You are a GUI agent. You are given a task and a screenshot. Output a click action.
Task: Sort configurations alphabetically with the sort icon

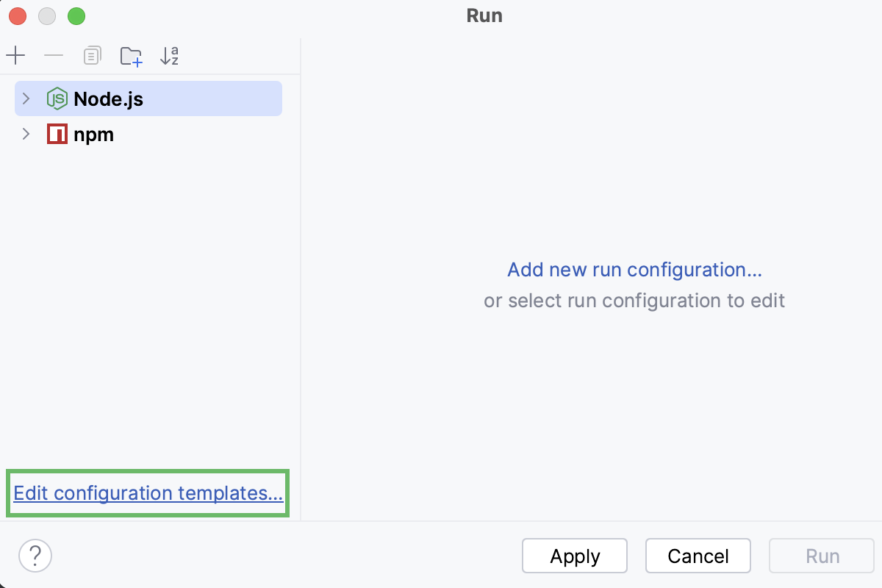pos(168,55)
